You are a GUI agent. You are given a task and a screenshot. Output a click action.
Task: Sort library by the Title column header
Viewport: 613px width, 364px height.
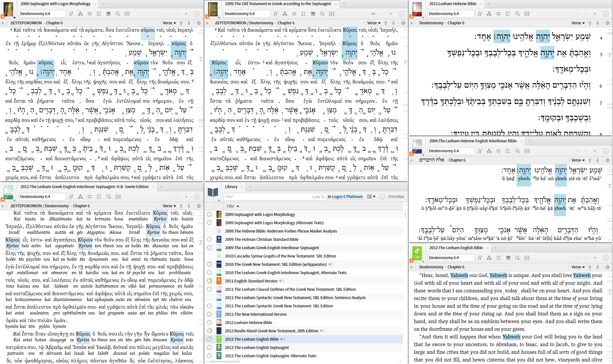pyautogui.click(x=233, y=206)
